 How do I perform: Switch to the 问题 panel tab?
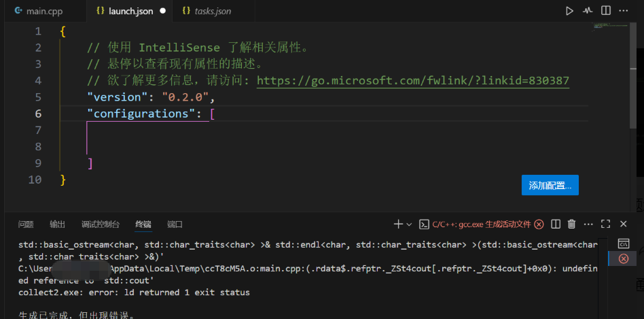(26, 224)
